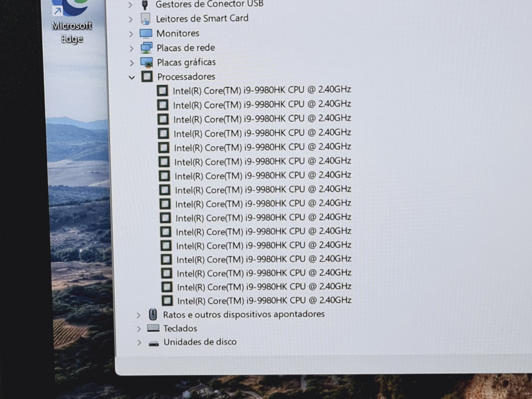Expand the Placas de rede category
This screenshot has height=399, width=532.
coord(131,49)
